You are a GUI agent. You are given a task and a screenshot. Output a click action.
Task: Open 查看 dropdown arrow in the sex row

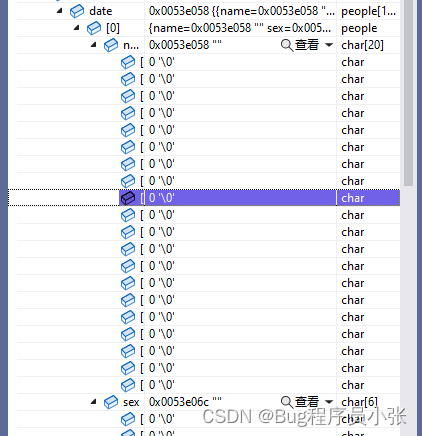pyautogui.click(x=329, y=402)
